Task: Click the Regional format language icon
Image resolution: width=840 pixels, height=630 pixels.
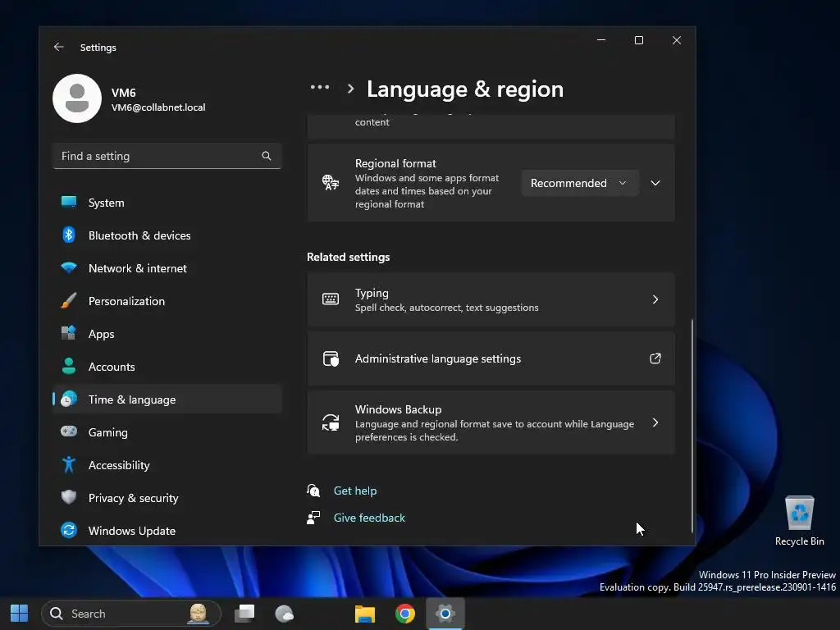Action: click(331, 183)
